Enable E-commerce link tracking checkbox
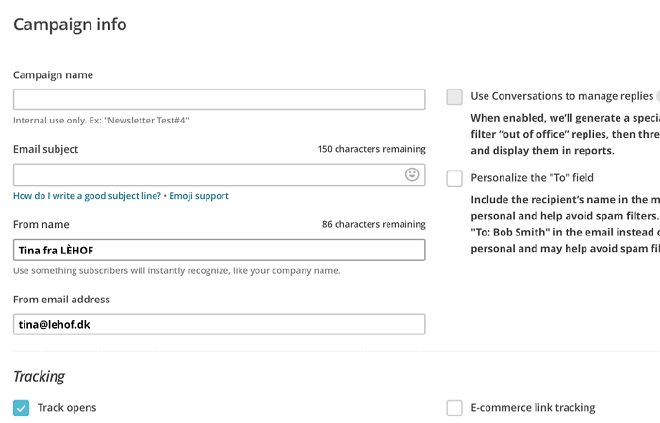 (455, 408)
